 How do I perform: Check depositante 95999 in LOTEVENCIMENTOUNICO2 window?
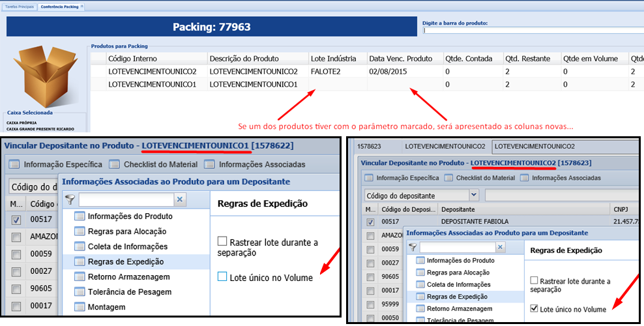[x=370, y=304]
